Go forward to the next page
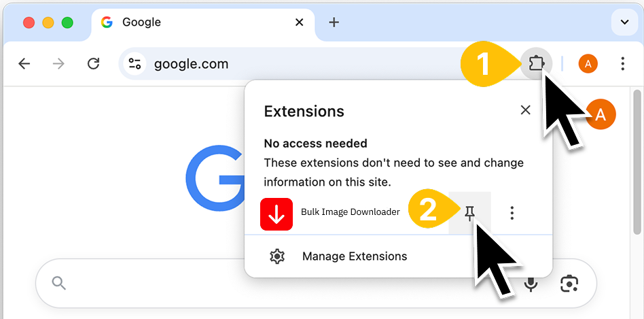The image size is (644, 319). pos(59,64)
